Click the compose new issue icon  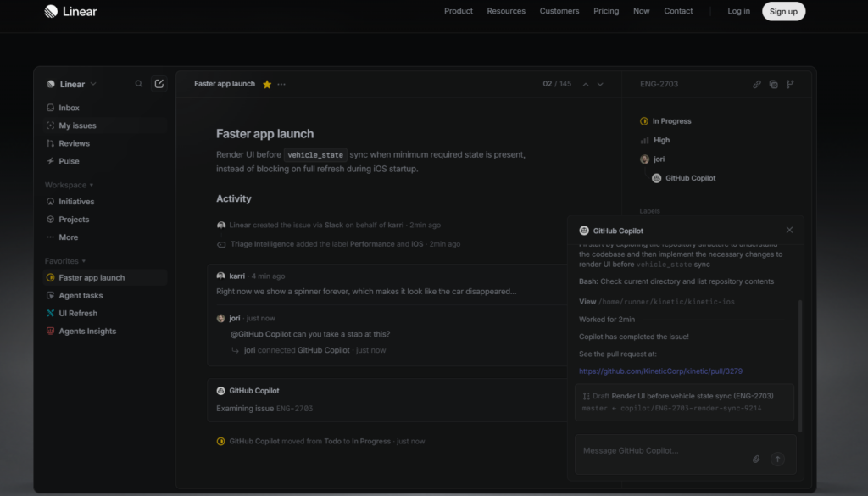[x=159, y=84]
